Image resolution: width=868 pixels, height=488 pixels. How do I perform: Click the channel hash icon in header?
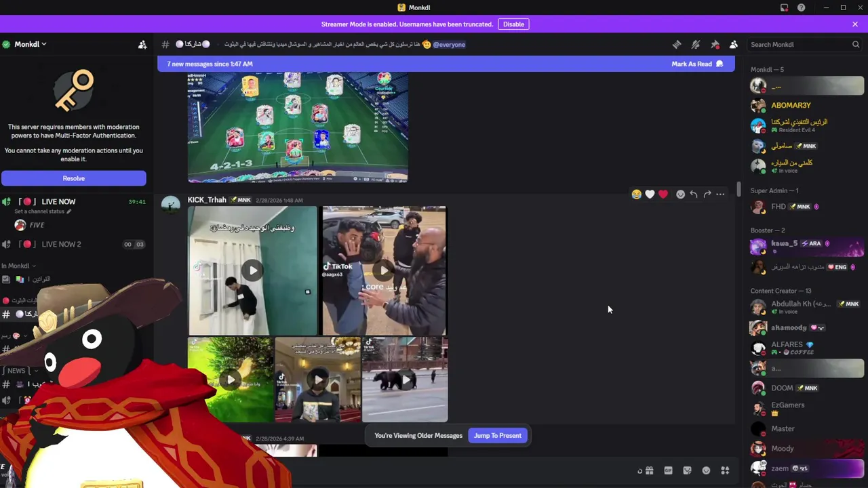coord(165,45)
